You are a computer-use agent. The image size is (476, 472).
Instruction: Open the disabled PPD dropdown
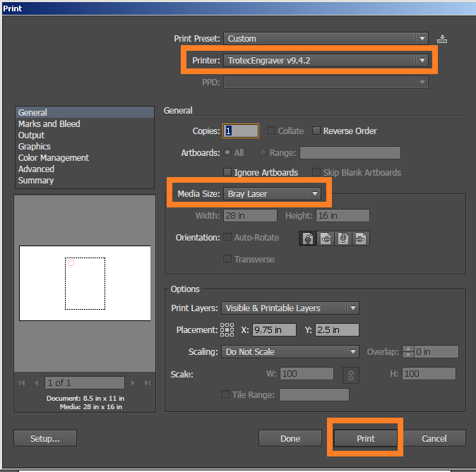pyautogui.click(x=326, y=83)
